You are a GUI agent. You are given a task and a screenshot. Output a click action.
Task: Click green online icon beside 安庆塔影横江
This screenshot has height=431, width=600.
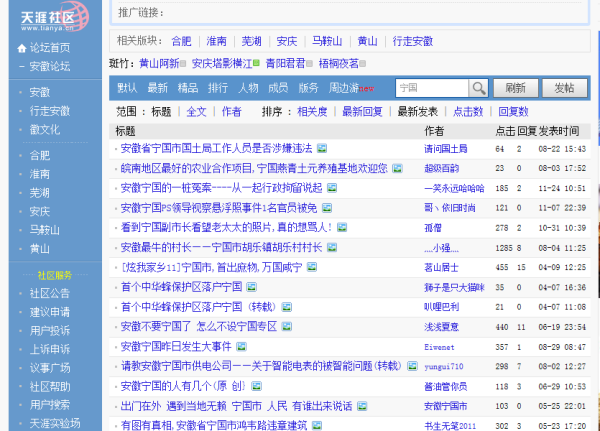[258, 63]
